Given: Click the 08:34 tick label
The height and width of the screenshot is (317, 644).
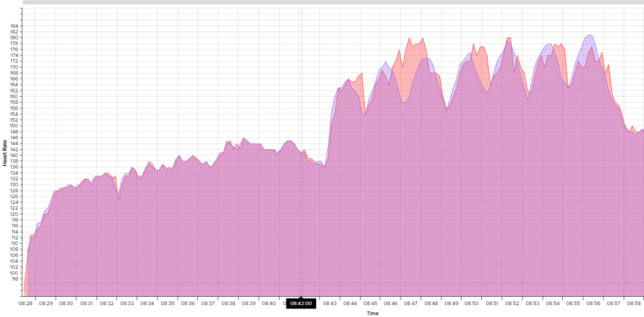Looking at the screenshot, I should point(148,303).
